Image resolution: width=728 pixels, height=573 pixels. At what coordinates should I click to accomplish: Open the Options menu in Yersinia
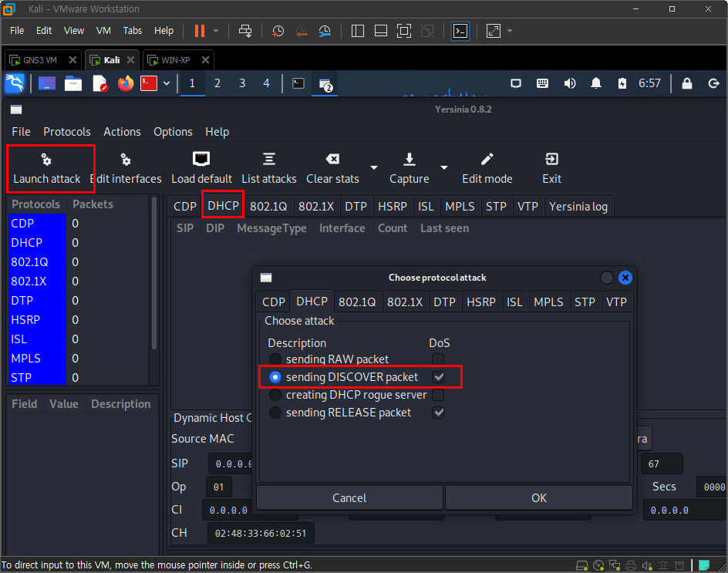[x=173, y=132]
